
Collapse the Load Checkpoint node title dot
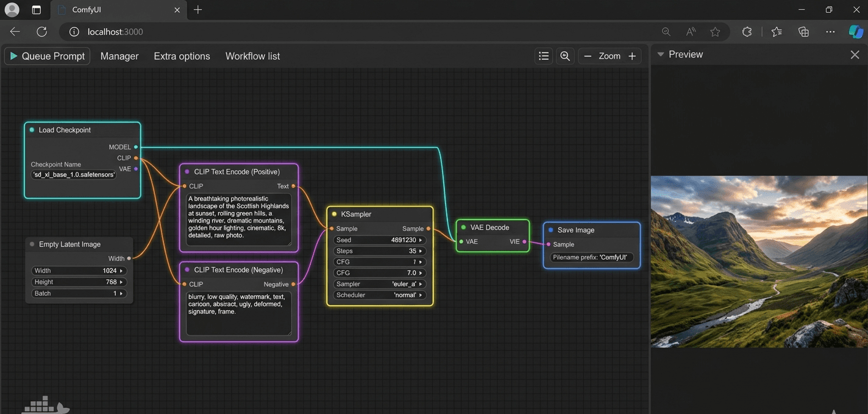coord(32,130)
